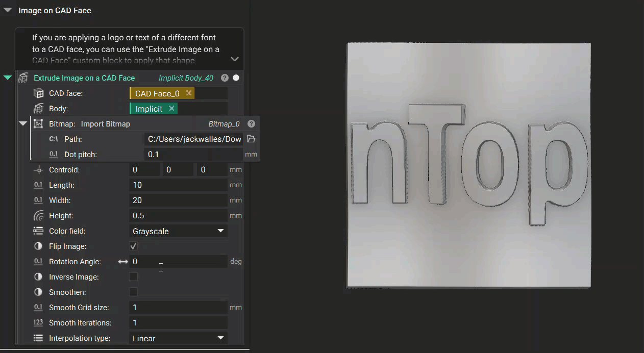Viewport: 644px width, 353px height.
Task: Click the Rotation Angle scrub arrows
Action: coord(122,261)
